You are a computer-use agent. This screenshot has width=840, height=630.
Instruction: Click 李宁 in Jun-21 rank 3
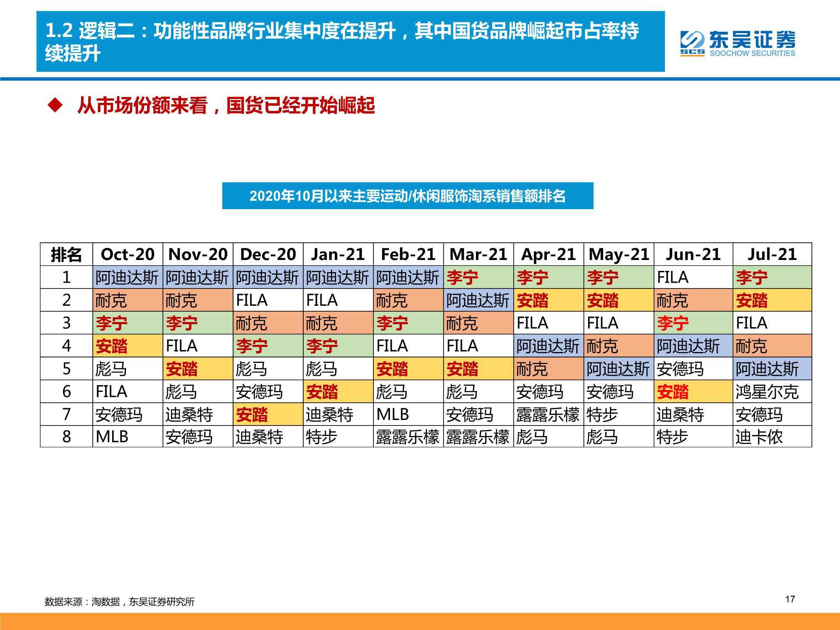[x=693, y=323]
